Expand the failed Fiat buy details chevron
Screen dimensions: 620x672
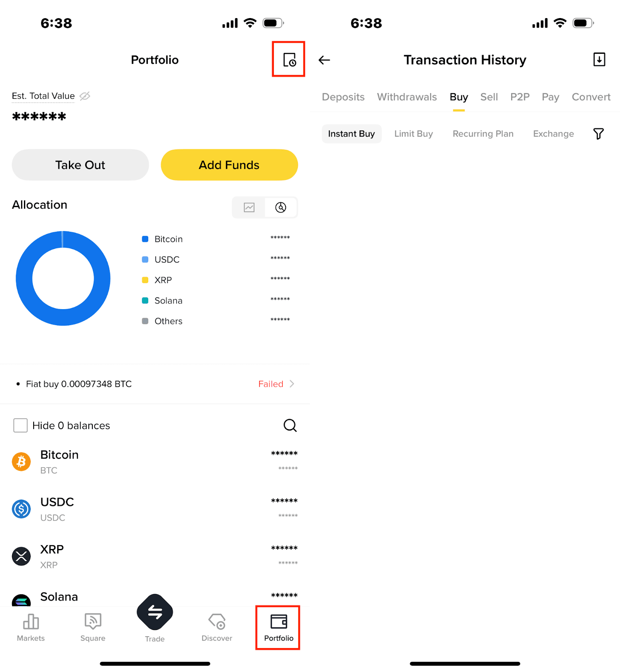click(x=292, y=384)
